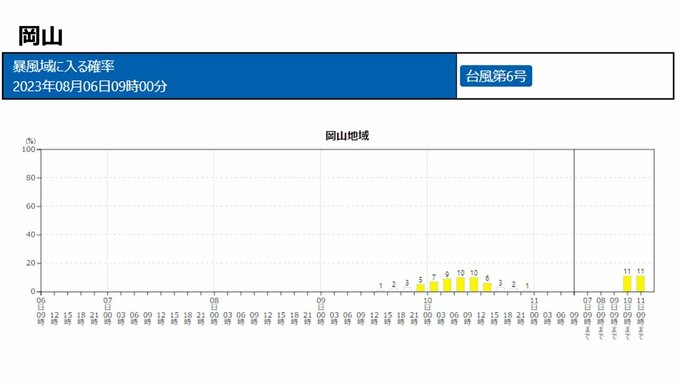Click the 岡山 heading
The height and width of the screenshot is (382, 680).
pos(40,36)
